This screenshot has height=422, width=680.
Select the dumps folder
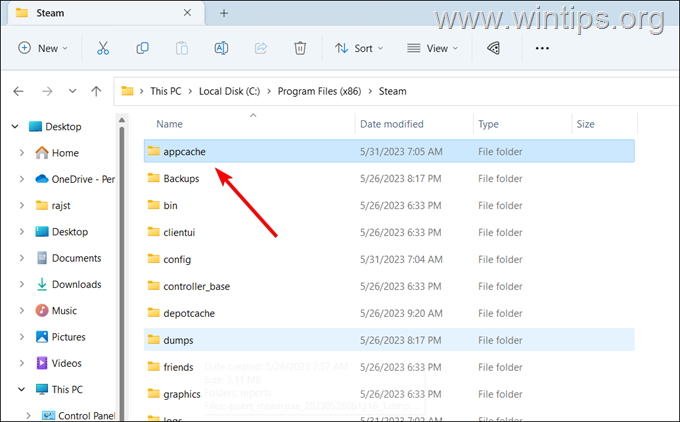(x=389, y=340)
